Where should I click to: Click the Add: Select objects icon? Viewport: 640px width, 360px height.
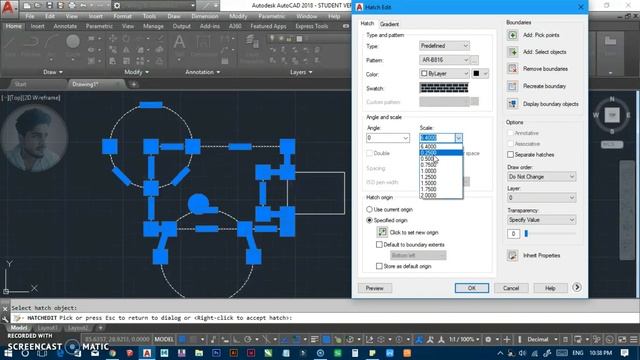click(512, 52)
